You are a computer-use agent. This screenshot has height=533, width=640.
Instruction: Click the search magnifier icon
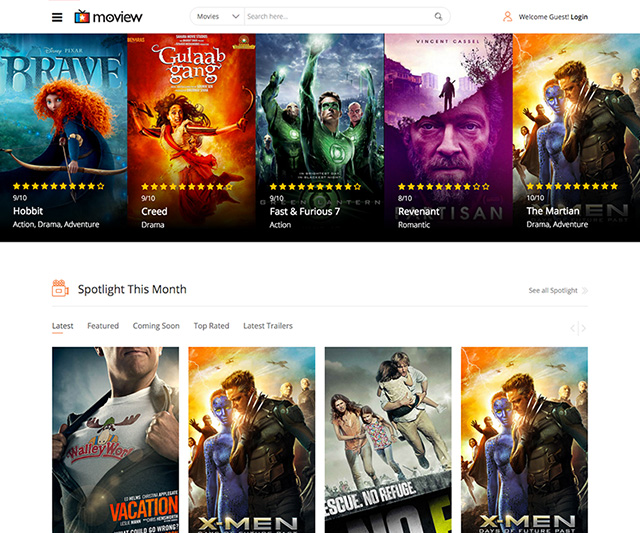click(x=438, y=16)
